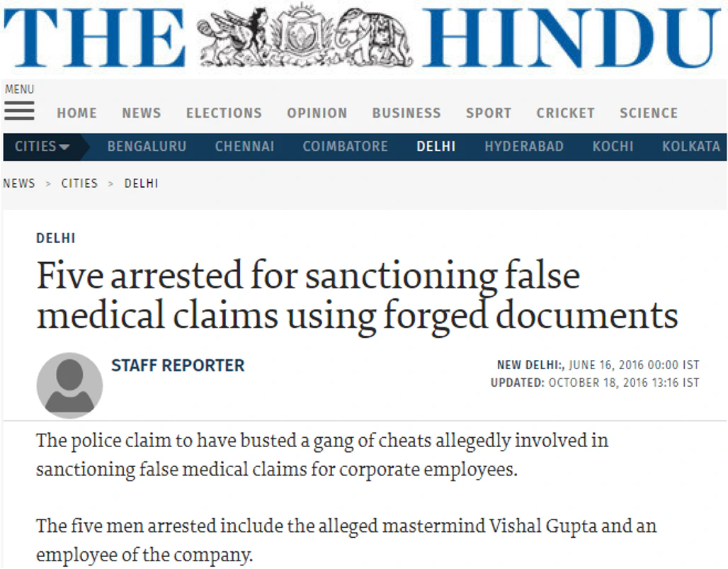Switch to the HYDERABAD city tab

(524, 146)
